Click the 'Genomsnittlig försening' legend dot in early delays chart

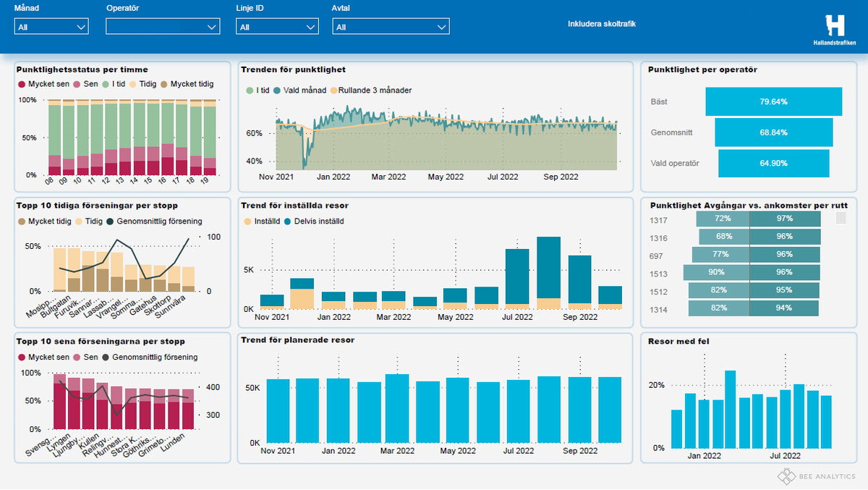110,221
